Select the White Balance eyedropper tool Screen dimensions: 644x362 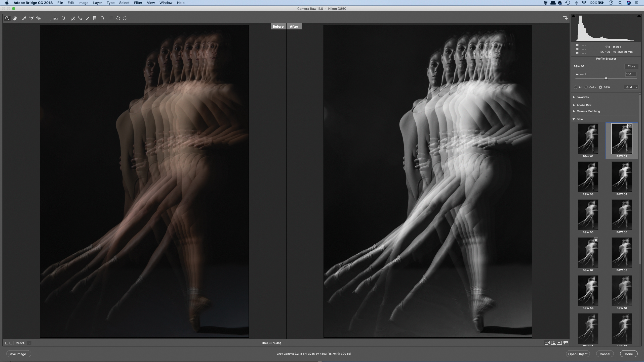tap(24, 18)
